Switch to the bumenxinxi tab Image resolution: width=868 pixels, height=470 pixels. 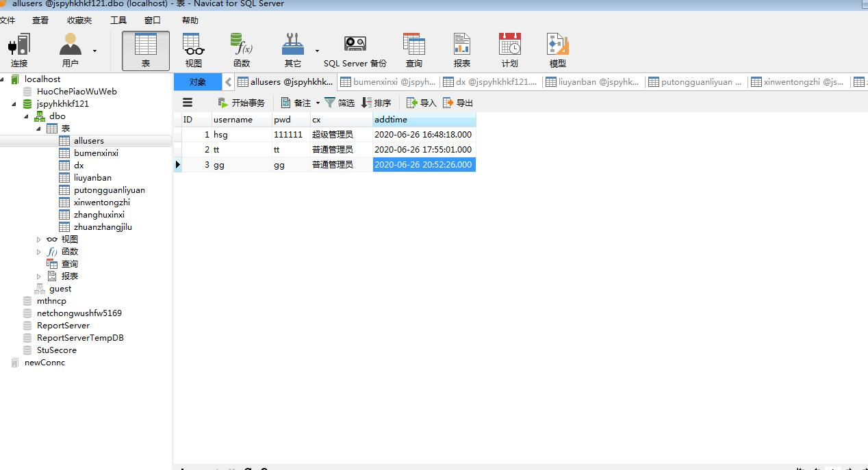click(x=387, y=82)
